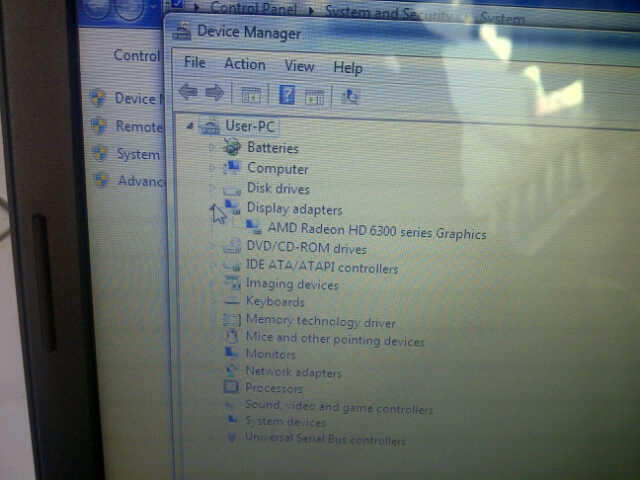Click the Universal Serial Bus controllers icon
The width and height of the screenshot is (640, 480).
(231, 437)
